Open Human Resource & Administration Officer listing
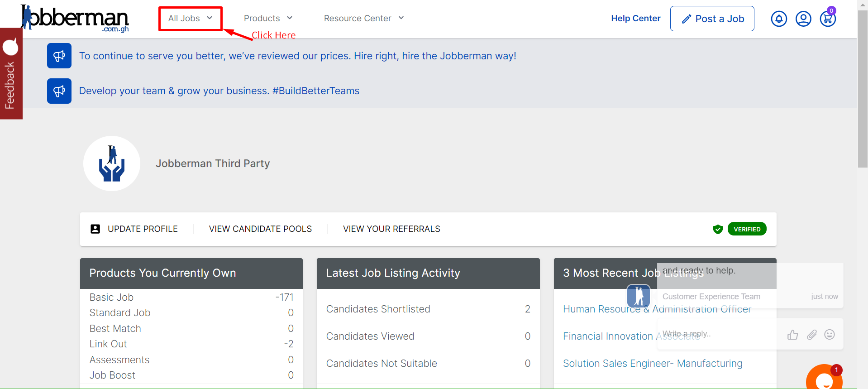Screen dimensions: 868x389 coord(657,309)
